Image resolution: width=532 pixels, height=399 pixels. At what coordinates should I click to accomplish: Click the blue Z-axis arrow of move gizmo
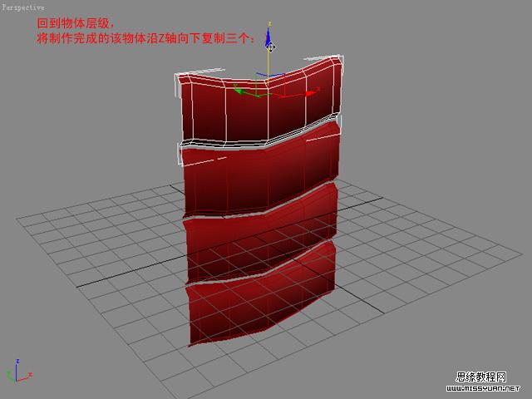pyautogui.click(x=268, y=36)
